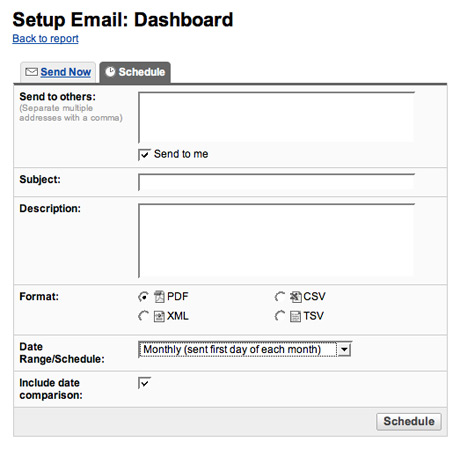This screenshot has width=460, height=449.
Task: Focus the Send to others text area
Action: [x=276, y=117]
